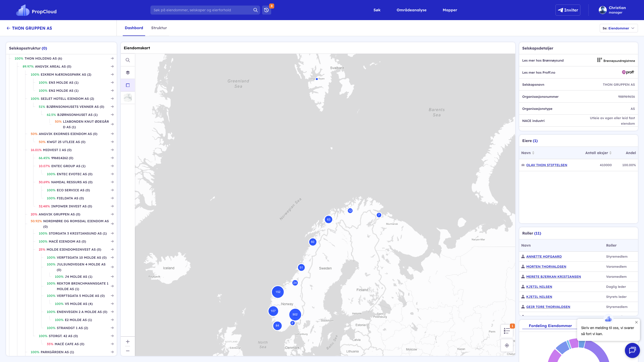Image resolution: width=644 pixels, height=362 pixels.
Task: Open the search history icon with badge 8
Action: tap(266, 10)
